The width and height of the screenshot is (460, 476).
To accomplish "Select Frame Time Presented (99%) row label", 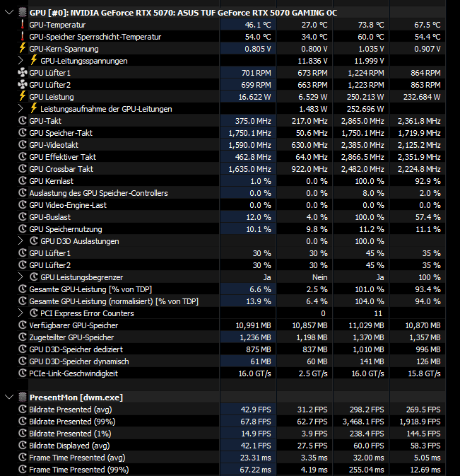I will 79,470.
